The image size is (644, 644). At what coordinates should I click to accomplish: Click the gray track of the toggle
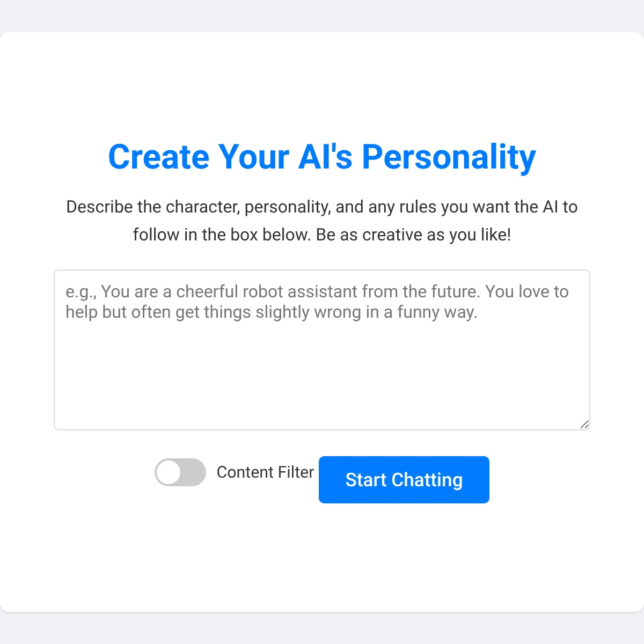pyautogui.click(x=194, y=472)
